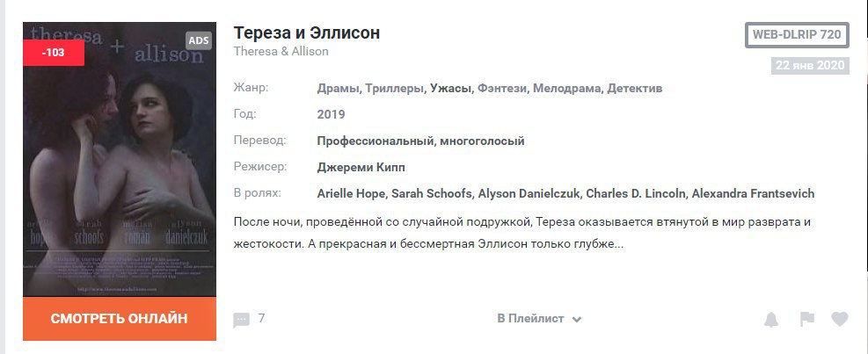Click the red -103 rating badge
The width and height of the screenshot is (868, 354).
coord(54,53)
